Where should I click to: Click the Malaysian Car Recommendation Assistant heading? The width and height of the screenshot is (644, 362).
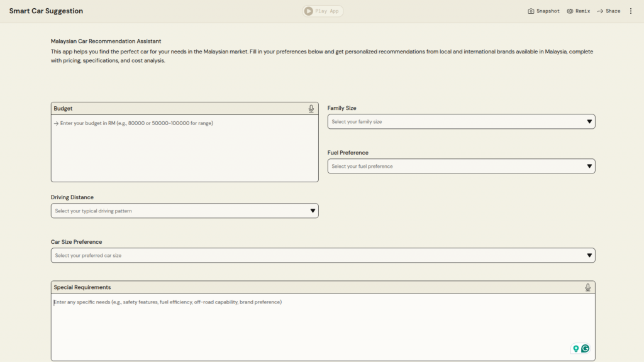tap(106, 41)
